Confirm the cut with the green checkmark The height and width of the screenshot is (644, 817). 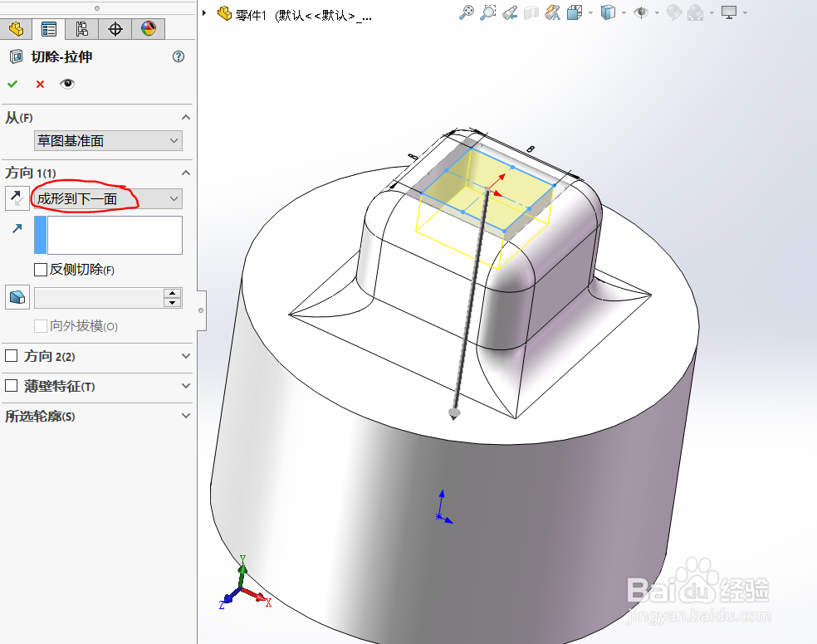(12, 84)
